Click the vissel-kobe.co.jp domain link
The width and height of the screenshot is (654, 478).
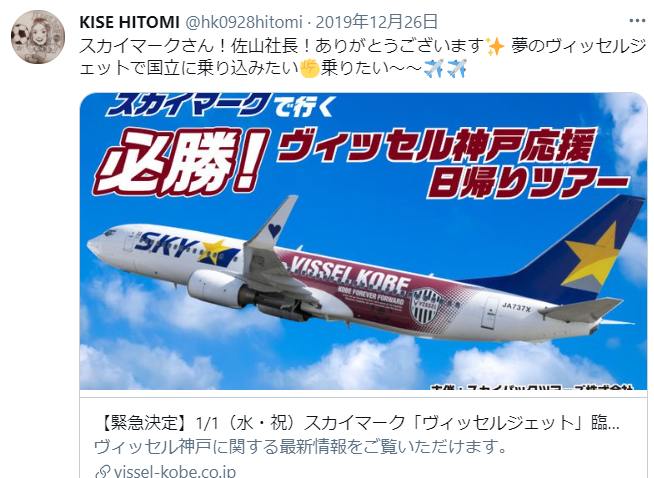point(175,471)
